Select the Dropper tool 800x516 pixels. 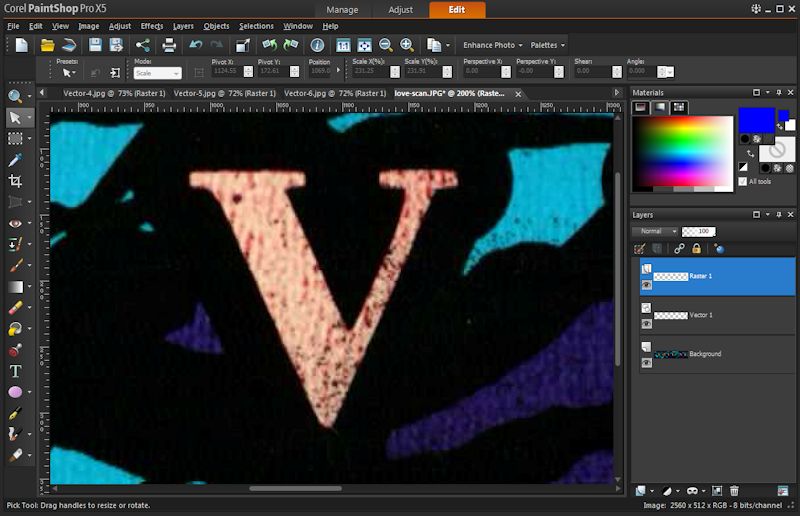(15, 160)
